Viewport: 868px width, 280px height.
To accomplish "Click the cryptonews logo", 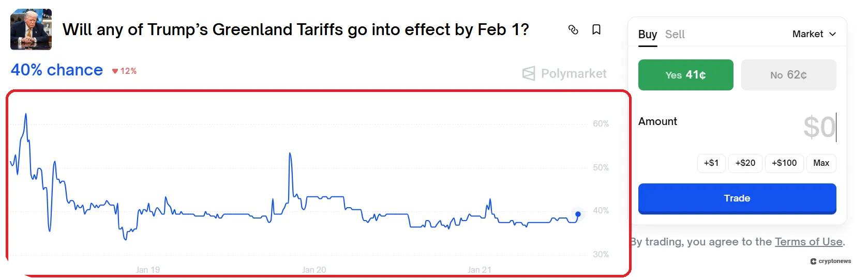I will point(831,261).
